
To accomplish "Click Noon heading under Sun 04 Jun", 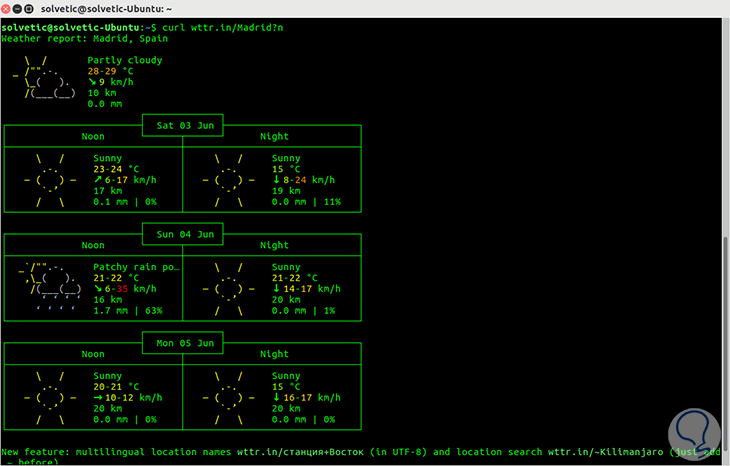I will coord(93,245).
